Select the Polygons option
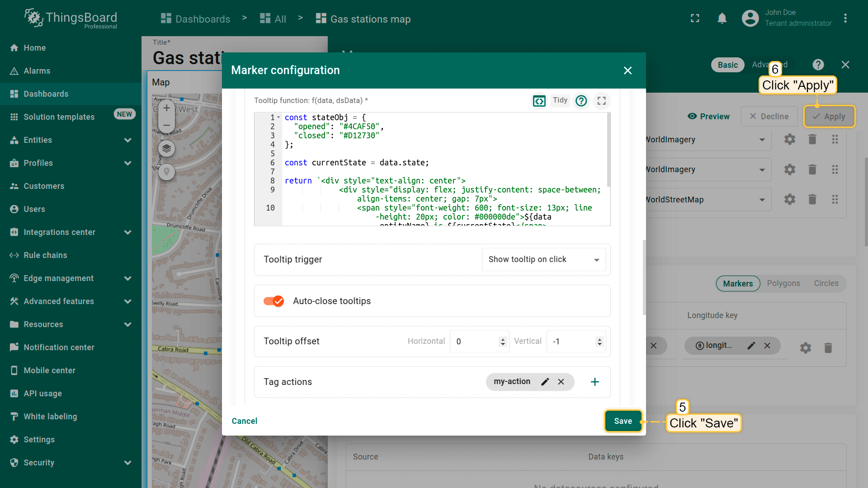The height and width of the screenshot is (488, 868). [x=783, y=283]
